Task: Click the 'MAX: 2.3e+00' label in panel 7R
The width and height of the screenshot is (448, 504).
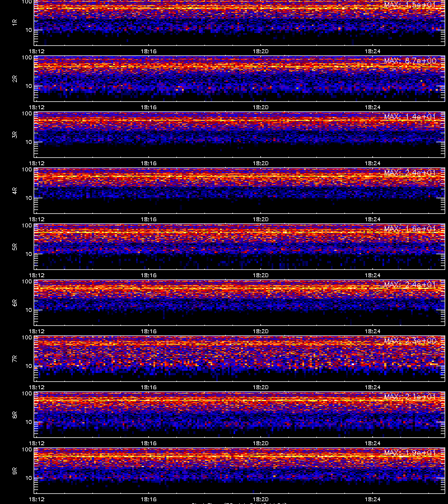Action: point(410,340)
